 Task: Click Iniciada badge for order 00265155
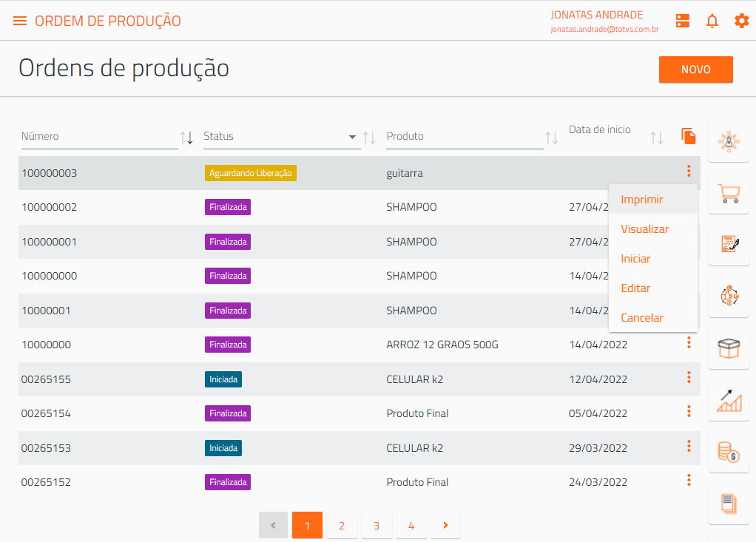tap(223, 379)
